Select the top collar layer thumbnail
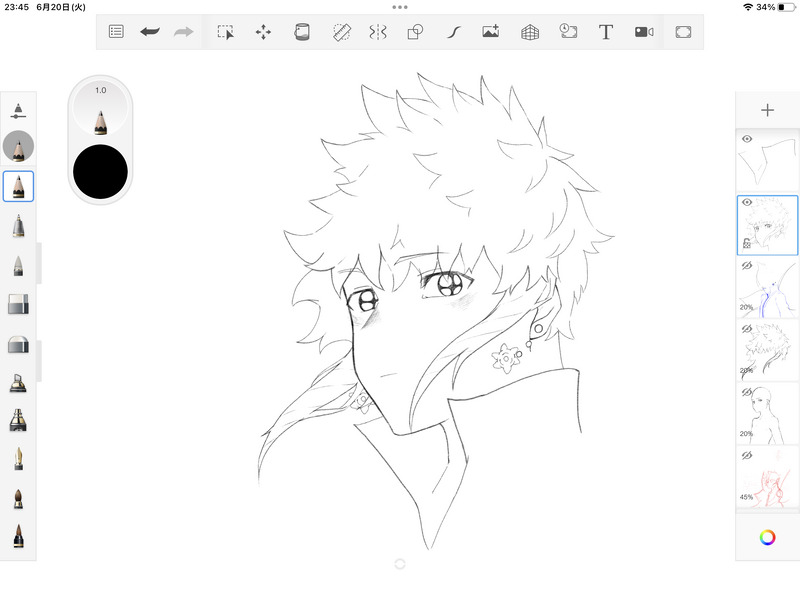This screenshot has width=800, height=600. pyautogui.click(x=767, y=161)
